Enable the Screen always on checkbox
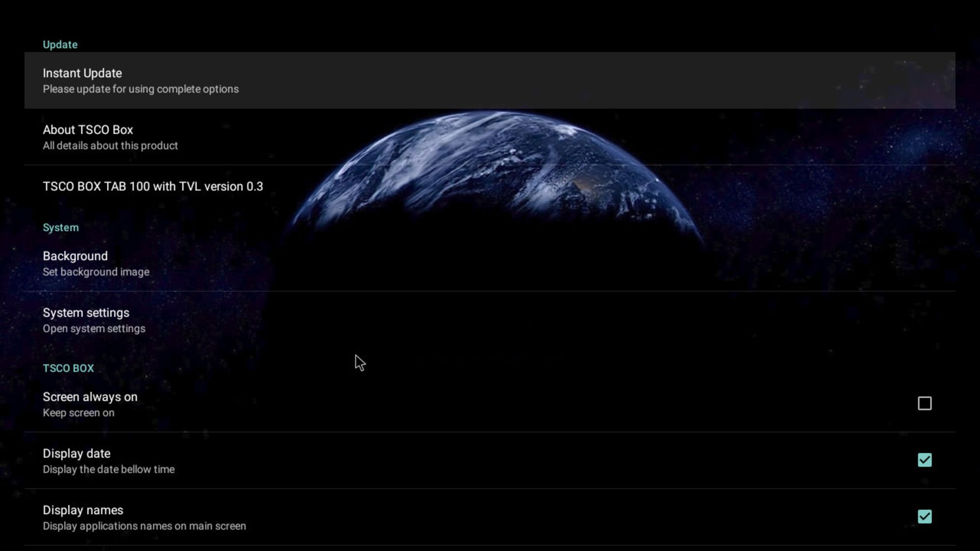The image size is (980, 551). pyautogui.click(x=924, y=404)
